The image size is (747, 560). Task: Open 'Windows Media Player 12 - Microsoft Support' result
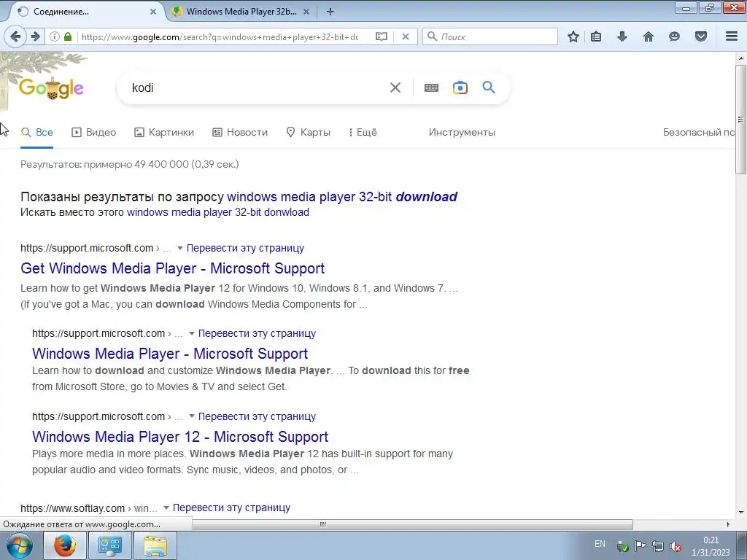(180, 437)
